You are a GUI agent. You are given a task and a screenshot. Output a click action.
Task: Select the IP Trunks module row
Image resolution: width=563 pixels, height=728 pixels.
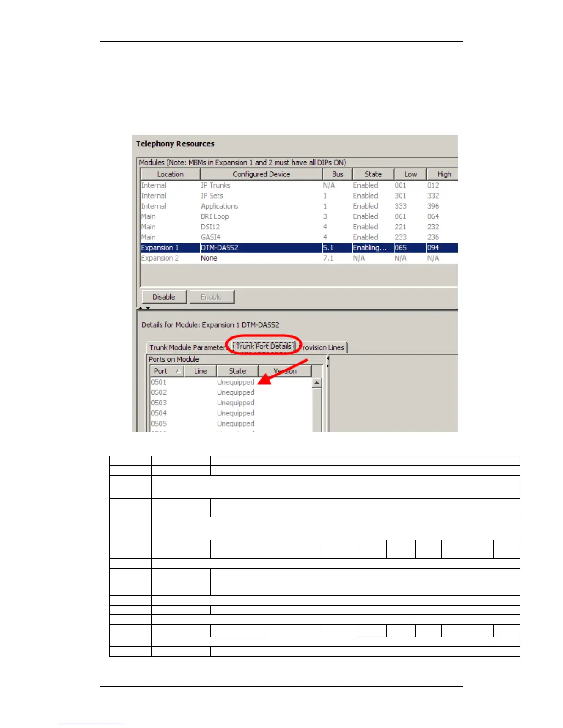pyautogui.click(x=299, y=185)
